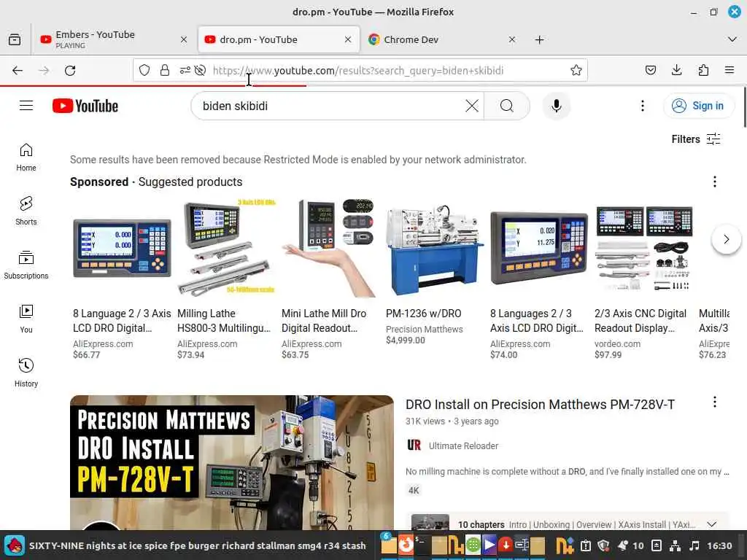747x560 pixels.
Task: Open sponsored products options menu
Action: pyautogui.click(x=715, y=182)
